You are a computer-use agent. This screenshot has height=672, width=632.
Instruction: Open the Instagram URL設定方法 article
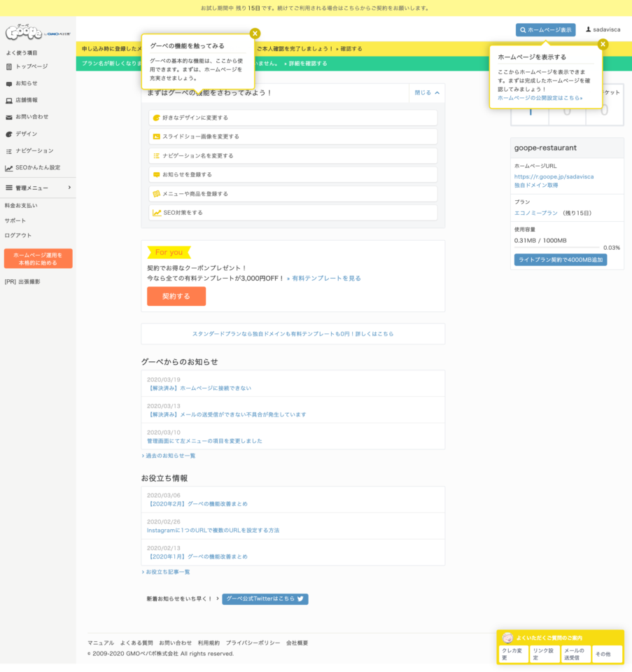(x=213, y=530)
